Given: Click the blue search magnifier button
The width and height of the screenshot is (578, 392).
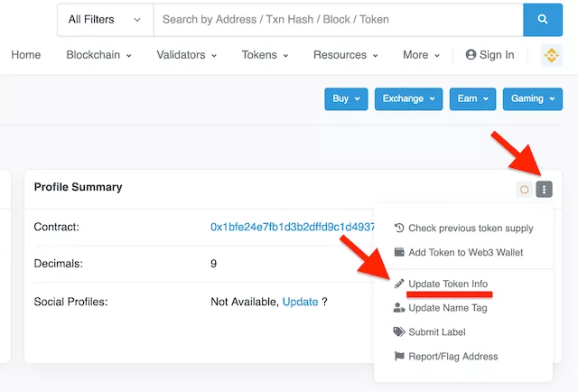Looking at the screenshot, I should point(542,20).
